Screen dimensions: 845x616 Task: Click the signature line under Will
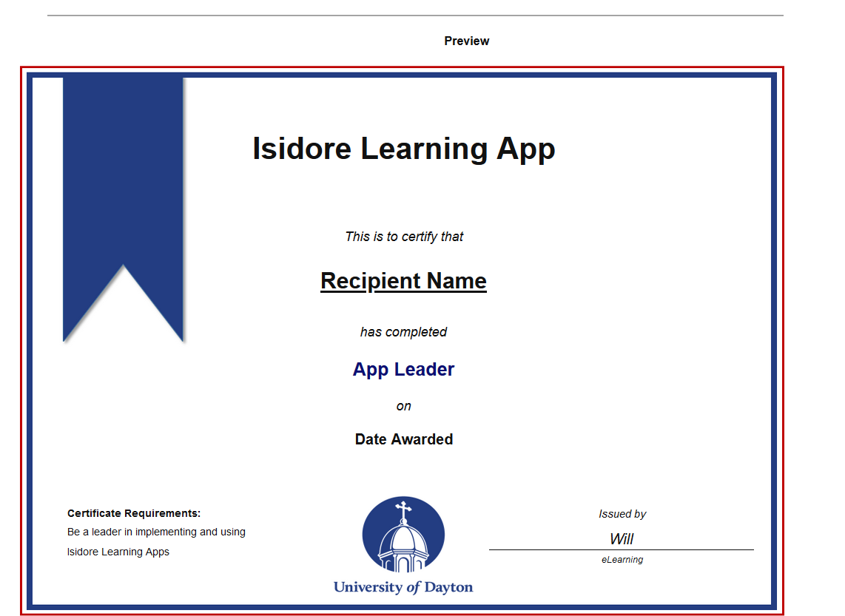point(622,550)
